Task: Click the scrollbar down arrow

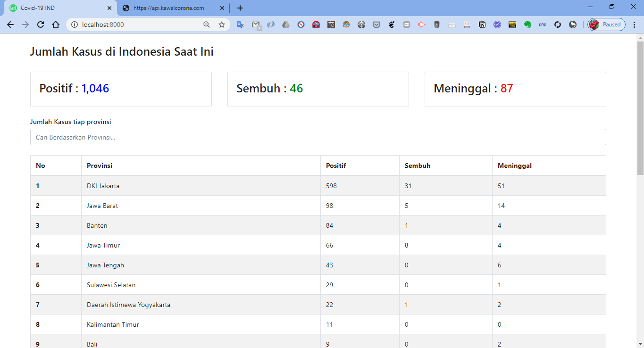Action: pyautogui.click(x=640, y=344)
